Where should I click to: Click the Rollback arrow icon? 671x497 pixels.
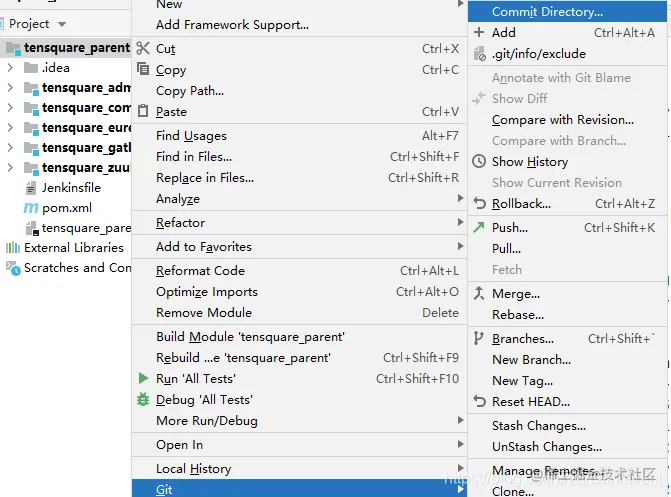479,203
